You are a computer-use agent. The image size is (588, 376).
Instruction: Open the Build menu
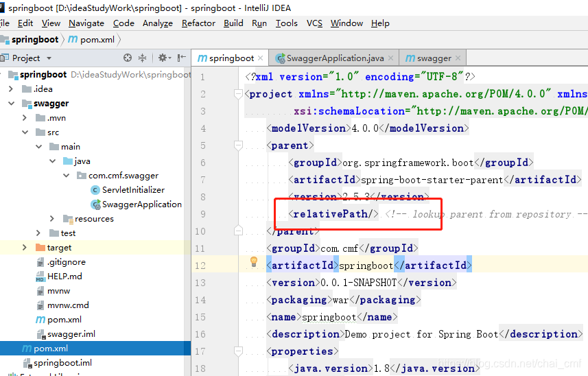coord(233,23)
